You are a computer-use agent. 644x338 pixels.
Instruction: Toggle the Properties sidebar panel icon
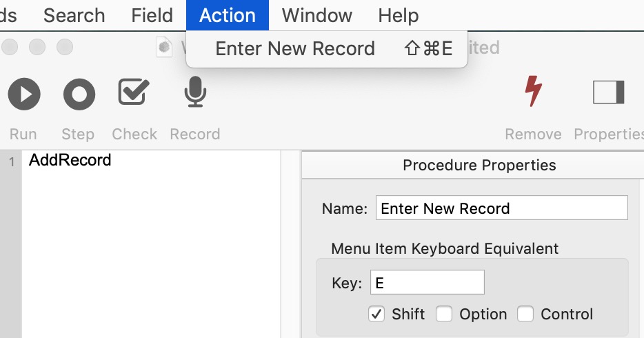pyautogui.click(x=608, y=92)
